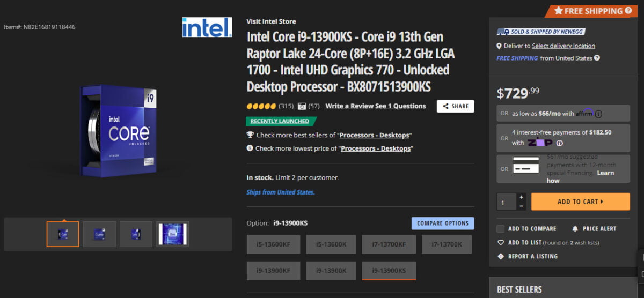Click the Newegg shipping truck icon
The height and width of the screenshot is (298, 644).
(502, 32)
